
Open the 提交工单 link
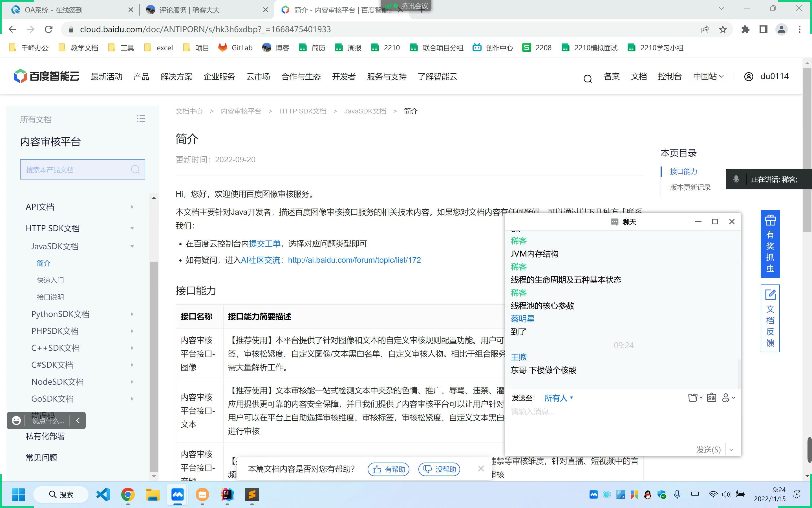[264, 244]
